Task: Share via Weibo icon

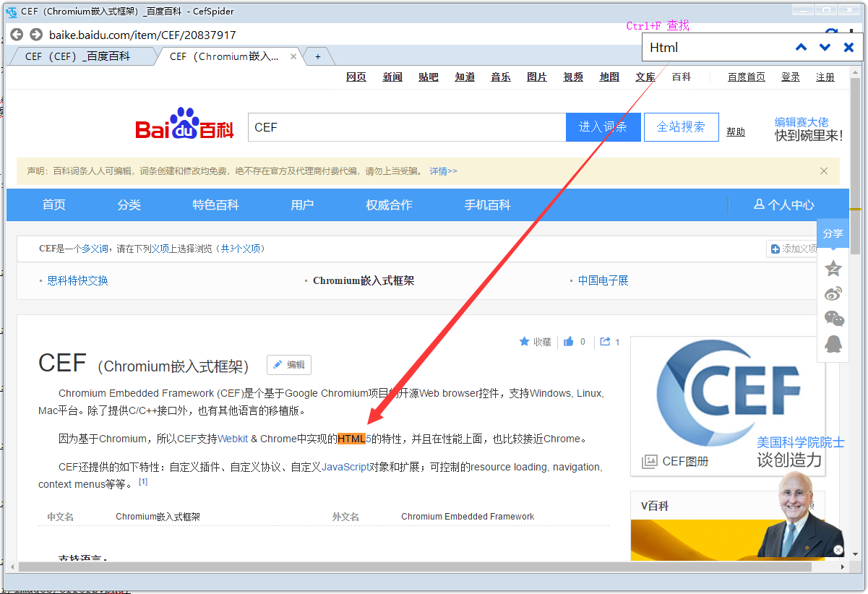Action: pos(833,293)
